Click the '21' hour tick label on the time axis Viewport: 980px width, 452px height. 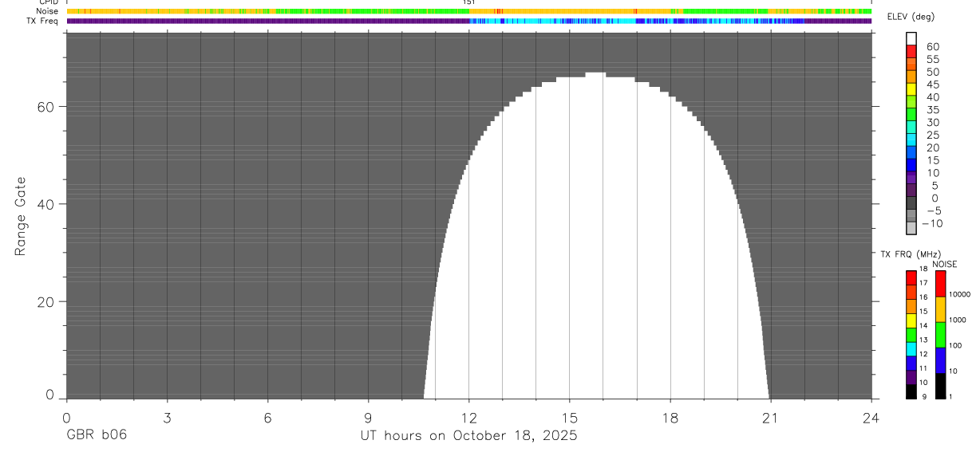[x=771, y=417]
